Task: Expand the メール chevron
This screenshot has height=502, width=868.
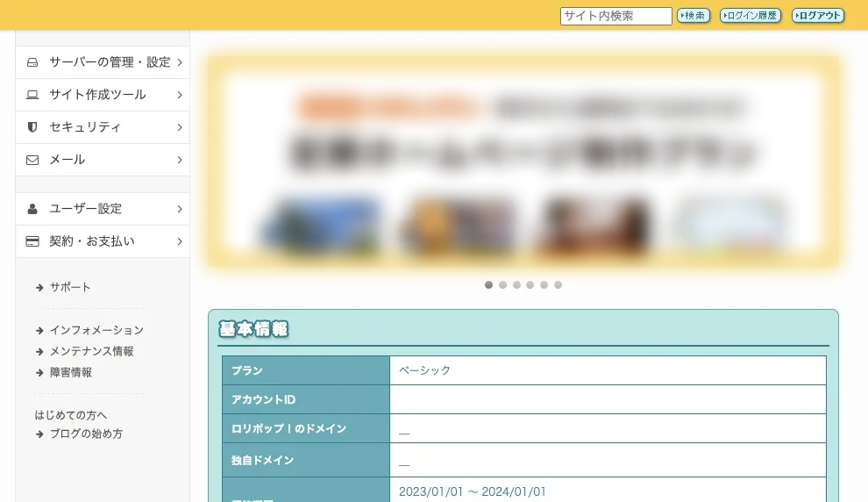Action: click(180, 160)
